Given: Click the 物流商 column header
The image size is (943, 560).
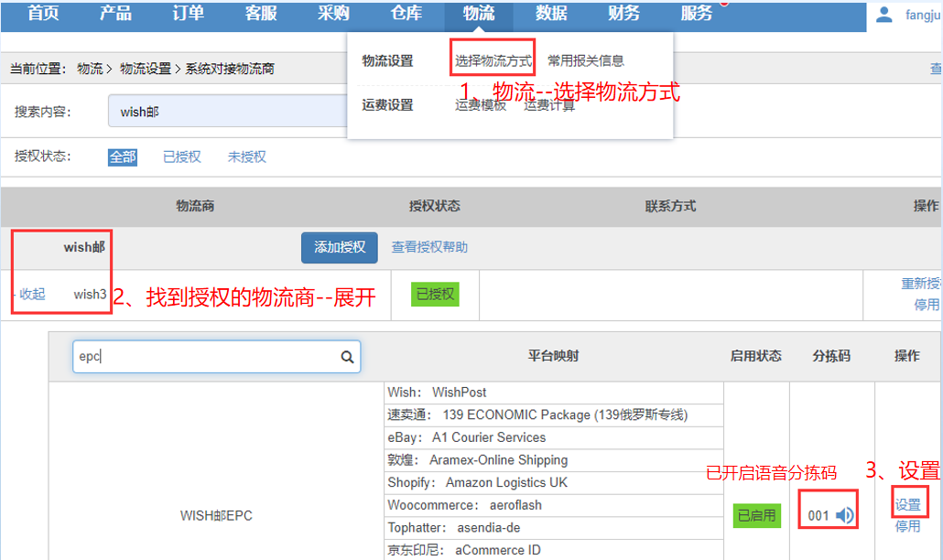Looking at the screenshot, I should pos(195,206).
